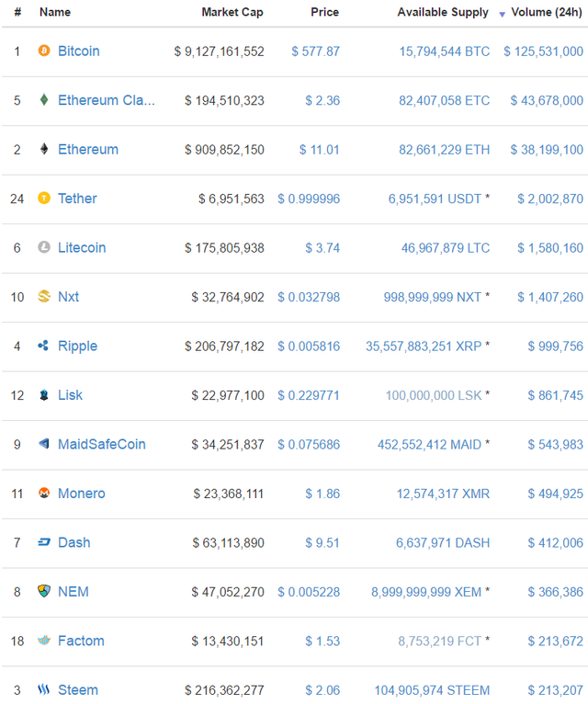Sort by the # rank column header

(x=17, y=12)
